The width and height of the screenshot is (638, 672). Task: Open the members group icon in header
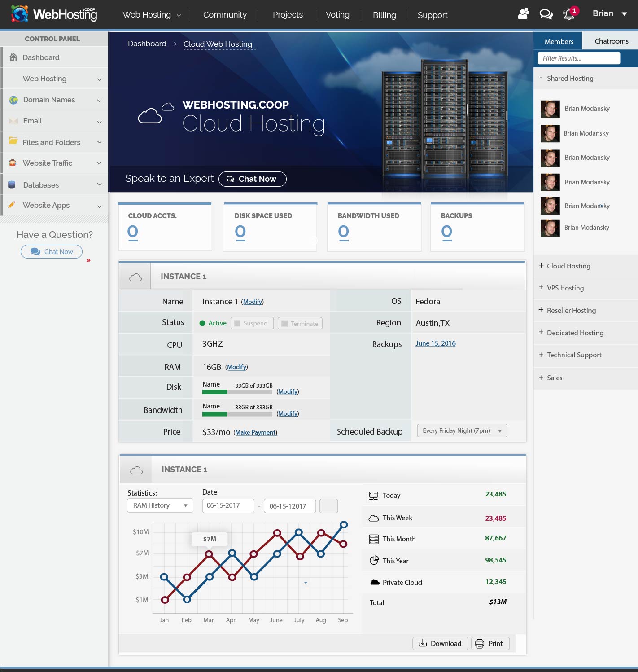pyautogui.click(x=523, y=14)
